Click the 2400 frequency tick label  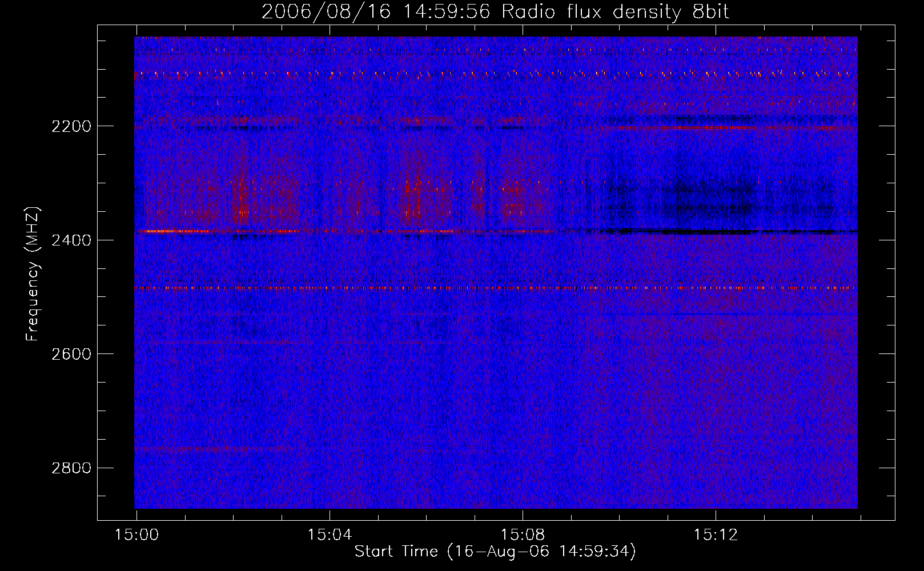click(x=71, y=240)
